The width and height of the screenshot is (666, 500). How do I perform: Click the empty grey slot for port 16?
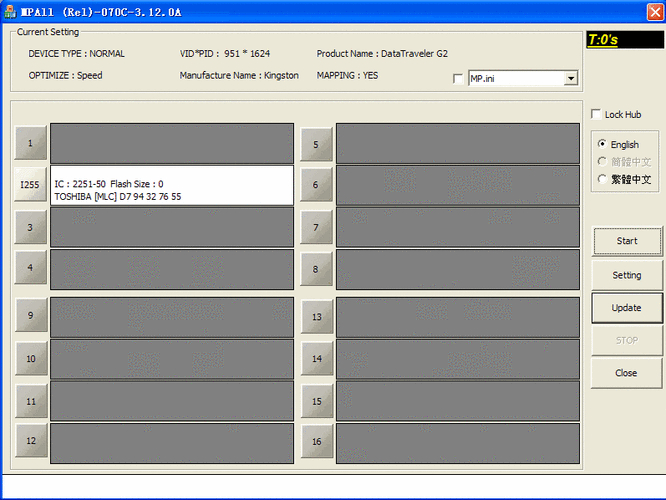[x=458, y=443]
